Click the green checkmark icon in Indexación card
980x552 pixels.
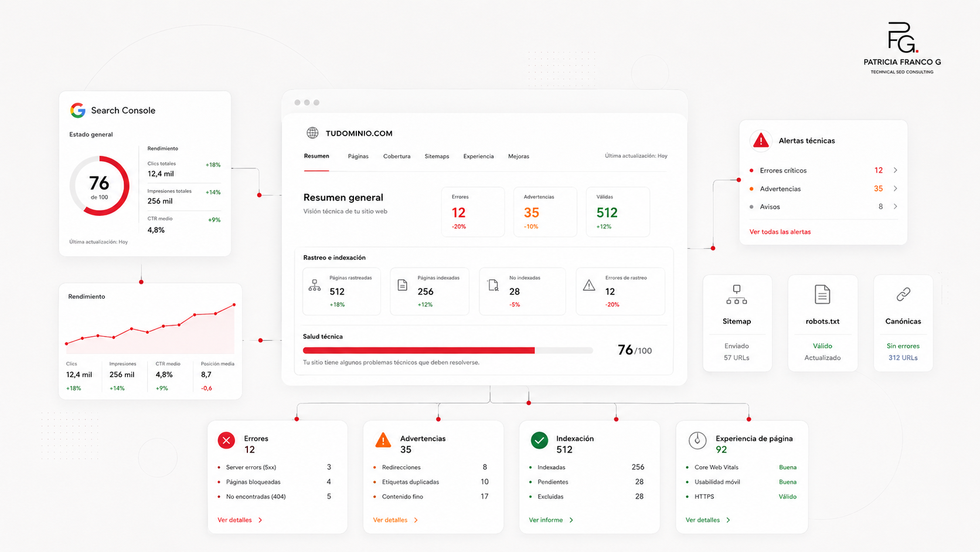click(539, 440)
